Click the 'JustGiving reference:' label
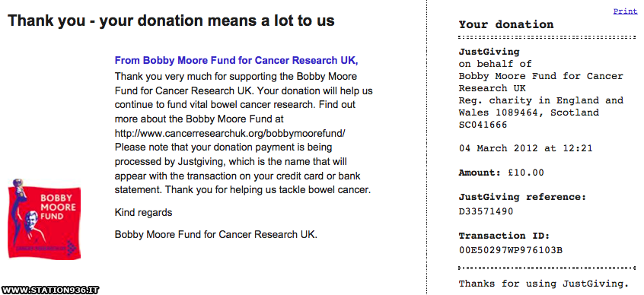The width and height of the screenshot is (644, 295). [x=522, y=198]
